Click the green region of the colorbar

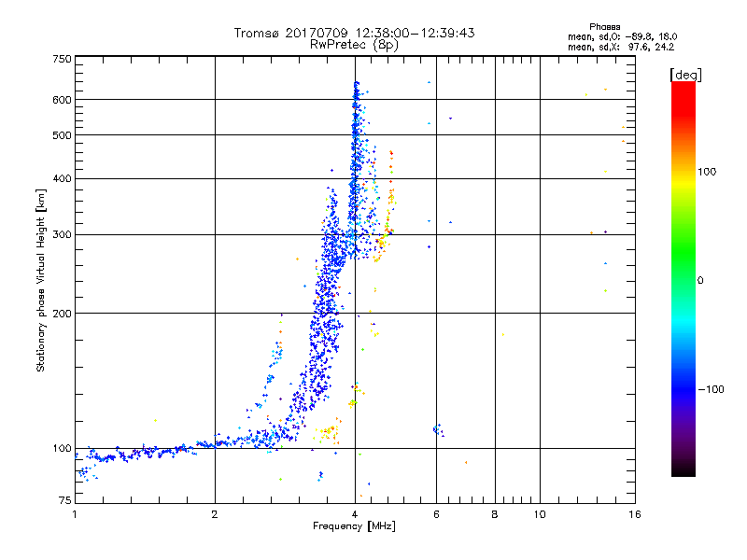click(684, 252)
